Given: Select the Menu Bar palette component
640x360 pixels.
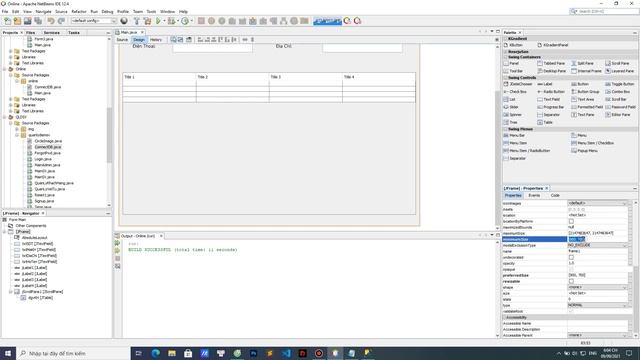Looking at the screenshot, I should (514, 136).
